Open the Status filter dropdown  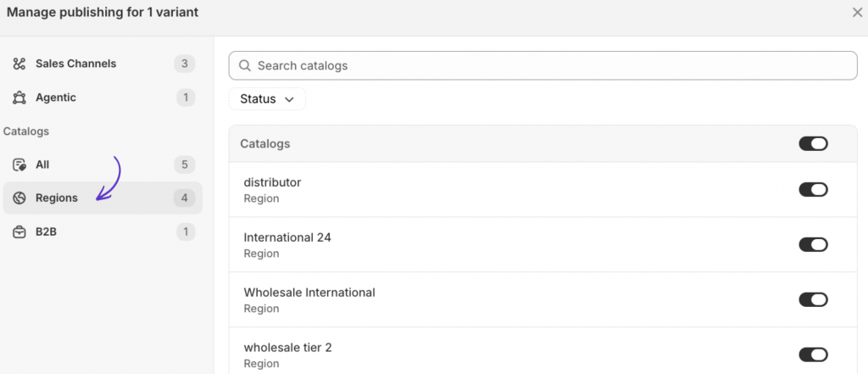tap(267, 99)
